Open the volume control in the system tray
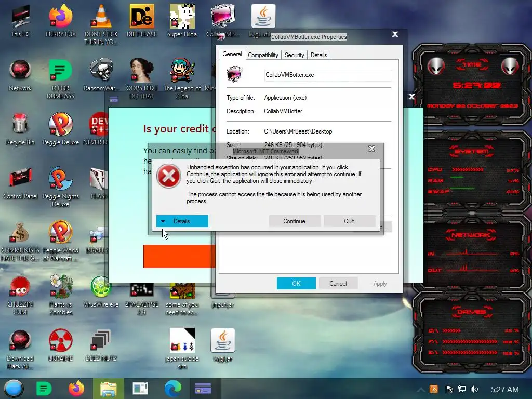The image size is (532, 399). pyautogui.click(x=474, y=389)
